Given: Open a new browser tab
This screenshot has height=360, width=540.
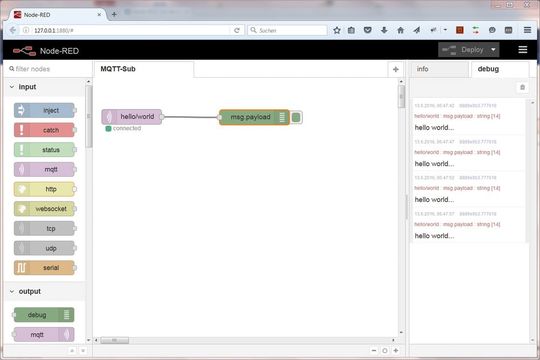Looking at the screenshot, I should point(114,14).
